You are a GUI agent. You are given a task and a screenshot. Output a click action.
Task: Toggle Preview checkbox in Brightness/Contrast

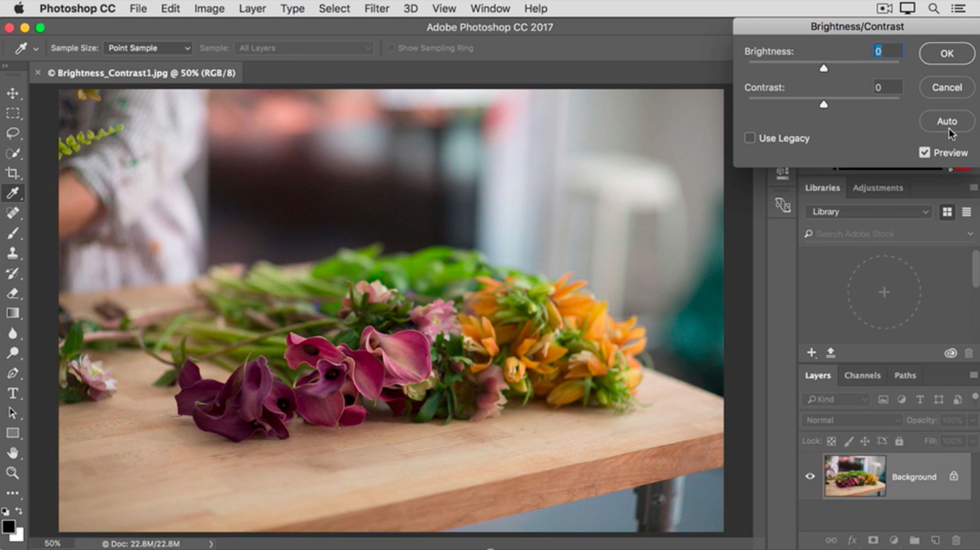pyautogui.click(x=925, y=153)
